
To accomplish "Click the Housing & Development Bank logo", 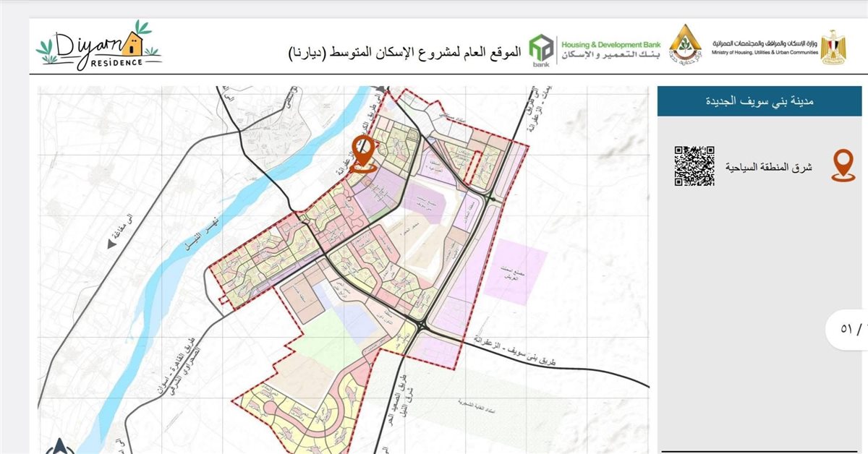I will click(x=595, y=51).
